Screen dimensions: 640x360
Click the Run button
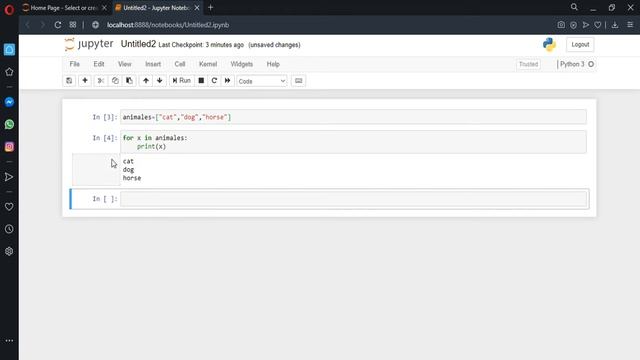point(181,81)
